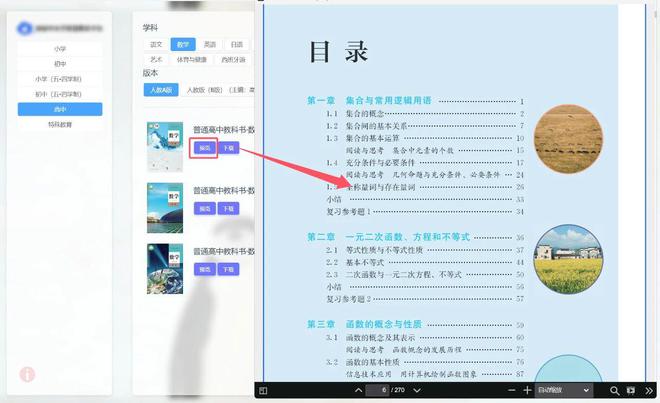
Task: Choose the 语文 subject tab
Action: (x=156, y=44)
